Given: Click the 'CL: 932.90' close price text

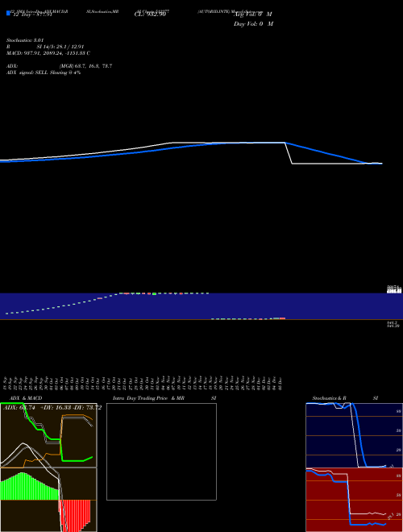Looking at the screenshot, I should point(150,15).
